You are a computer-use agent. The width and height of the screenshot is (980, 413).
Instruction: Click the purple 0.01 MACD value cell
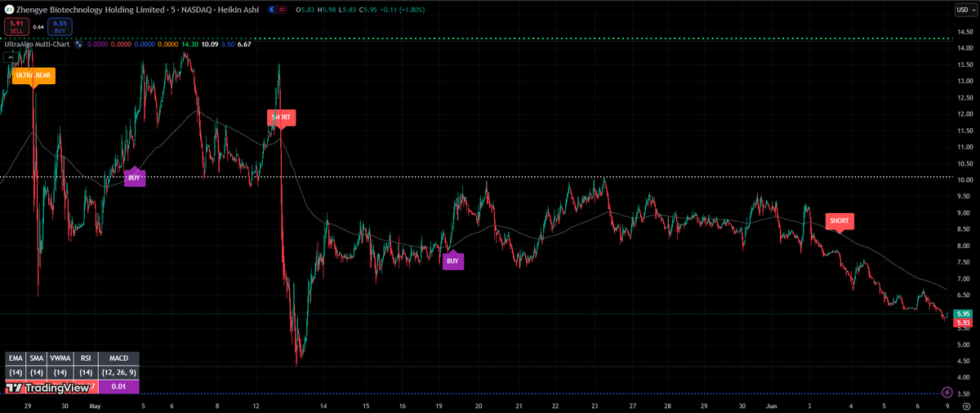(118, 385)
